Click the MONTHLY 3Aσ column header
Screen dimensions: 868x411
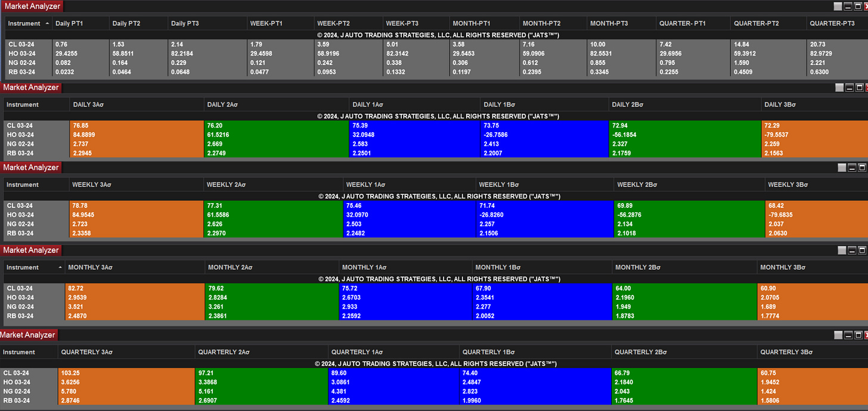point(135,267)
